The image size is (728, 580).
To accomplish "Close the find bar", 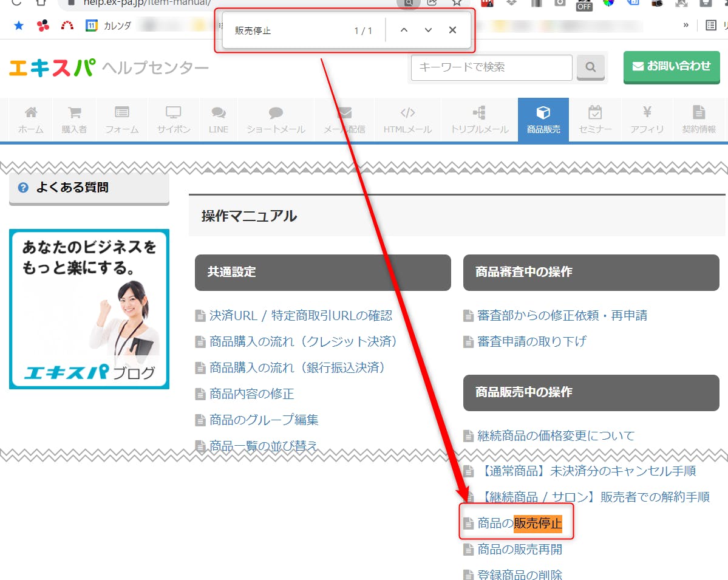I will [452, 30].
